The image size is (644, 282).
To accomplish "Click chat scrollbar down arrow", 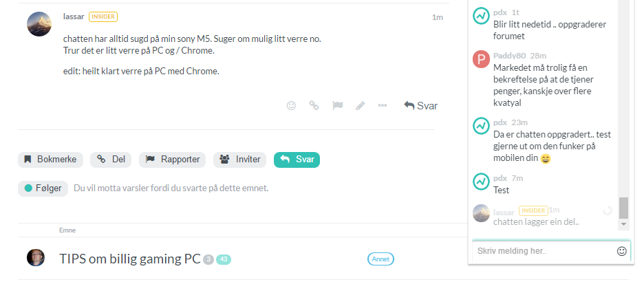I will click(x=623, y=224).
